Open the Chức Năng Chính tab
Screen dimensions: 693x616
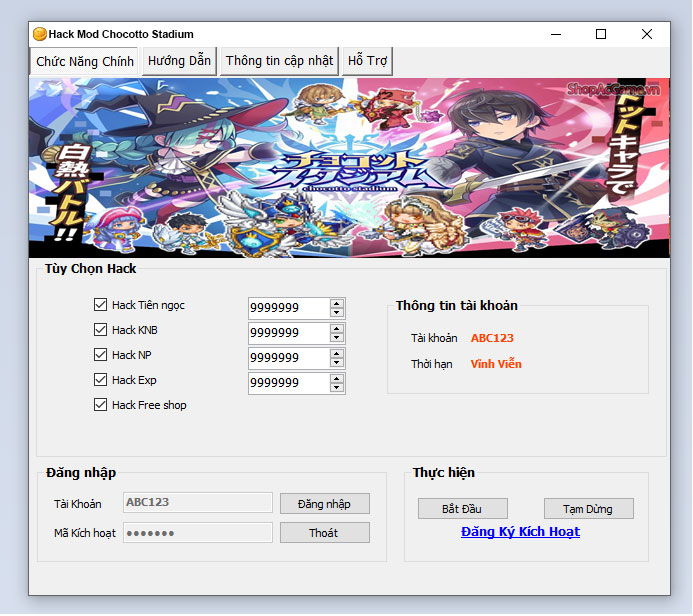pos(84,61)
